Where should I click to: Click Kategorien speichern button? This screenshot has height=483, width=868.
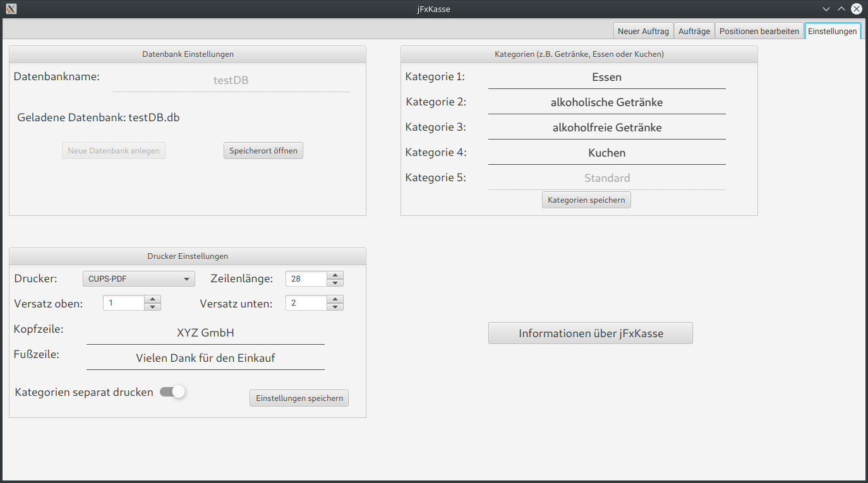(586, 200)
